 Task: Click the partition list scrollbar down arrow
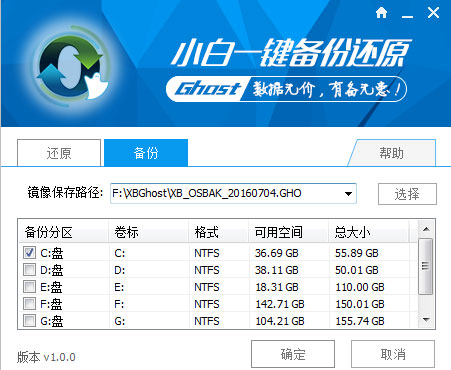click(426, 320)
